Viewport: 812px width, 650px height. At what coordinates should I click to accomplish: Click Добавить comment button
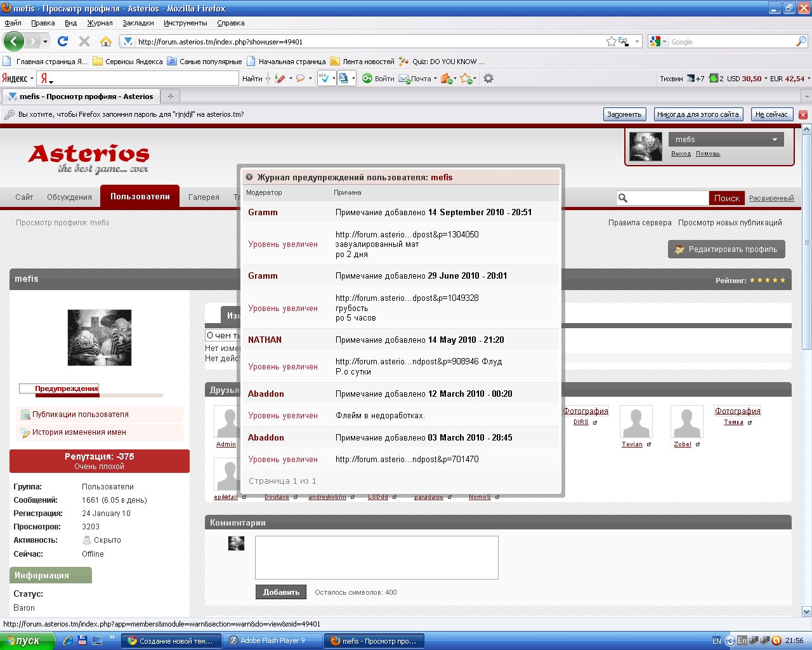281,592
